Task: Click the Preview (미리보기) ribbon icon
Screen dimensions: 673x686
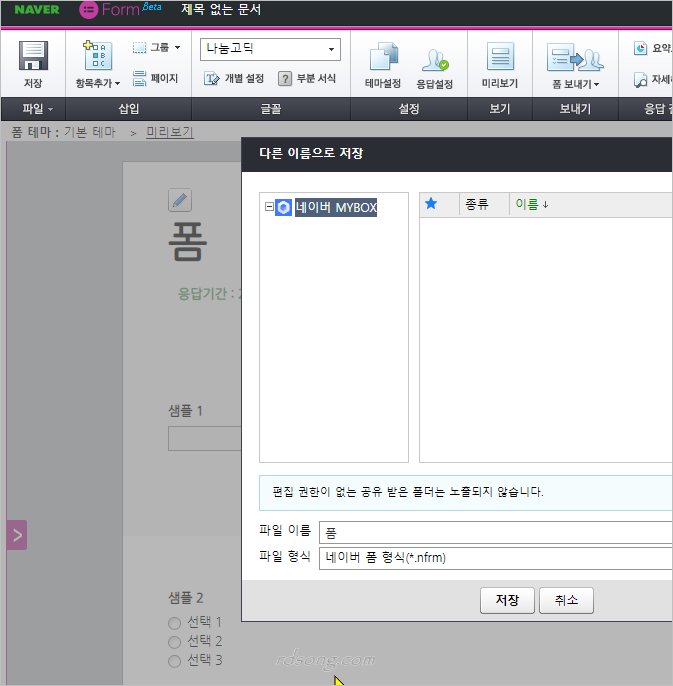Action: click(499, 58)
